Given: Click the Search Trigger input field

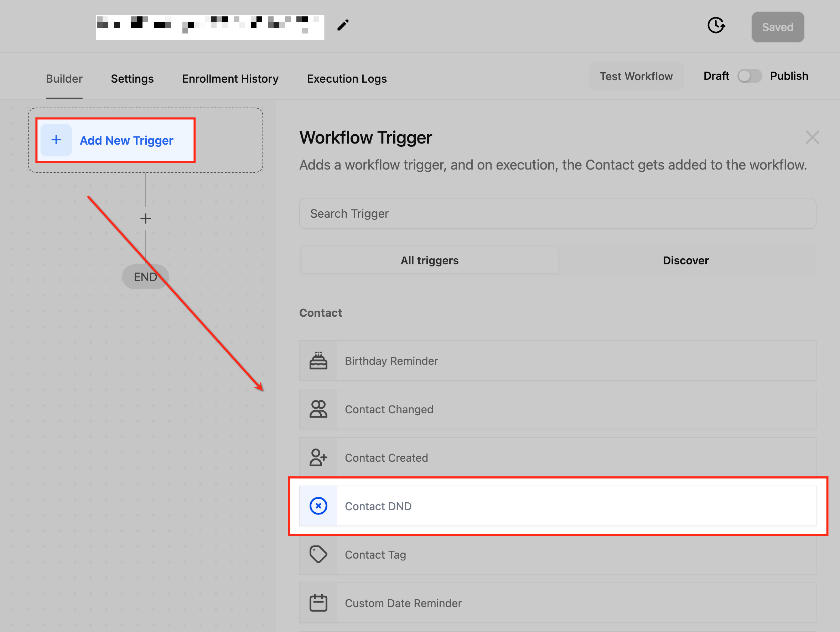Looking at the screenshot, I should (557, 213).
